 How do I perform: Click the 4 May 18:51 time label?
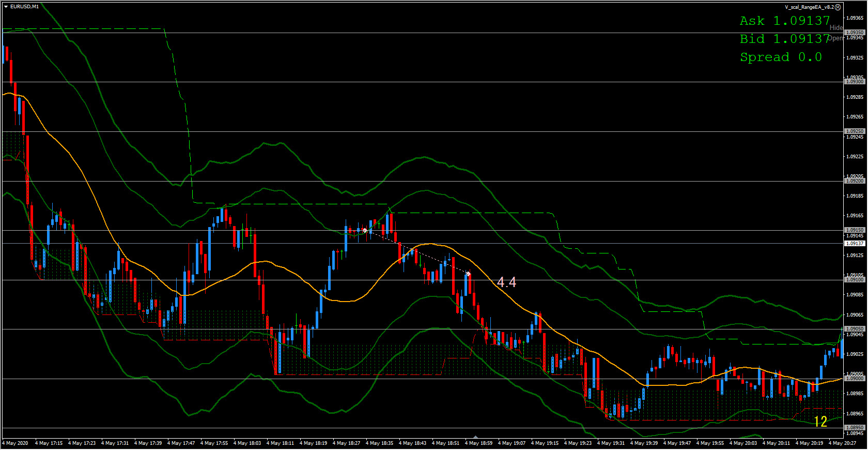(x=445, y=443)
